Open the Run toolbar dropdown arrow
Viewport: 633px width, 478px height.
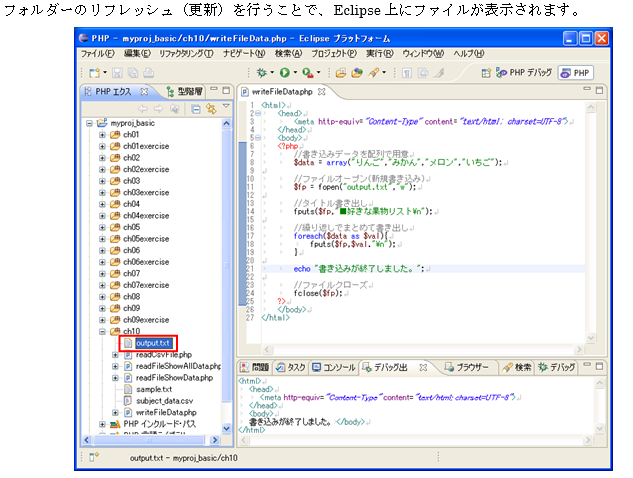click(294, 73)
